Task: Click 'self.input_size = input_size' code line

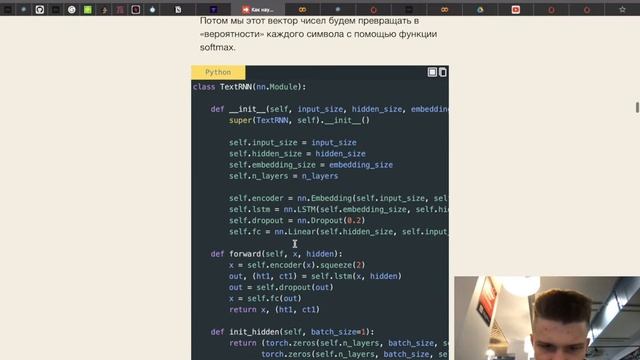Action: [293, 143]
